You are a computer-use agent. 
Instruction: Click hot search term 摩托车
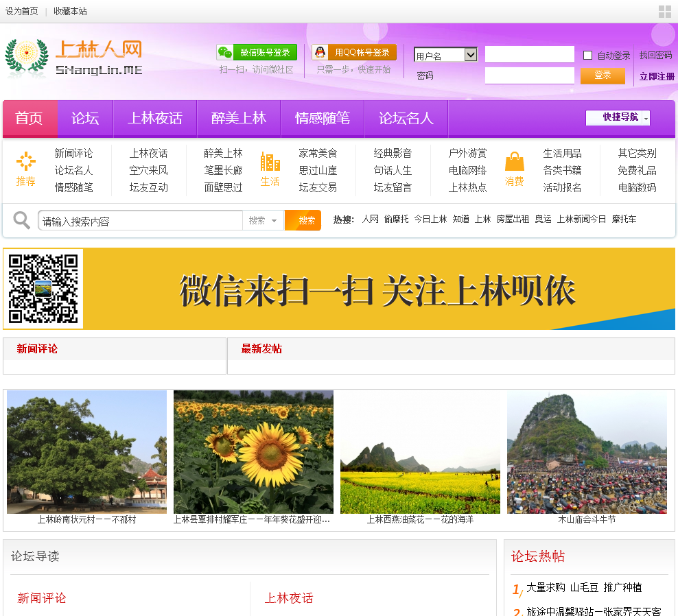624,219
